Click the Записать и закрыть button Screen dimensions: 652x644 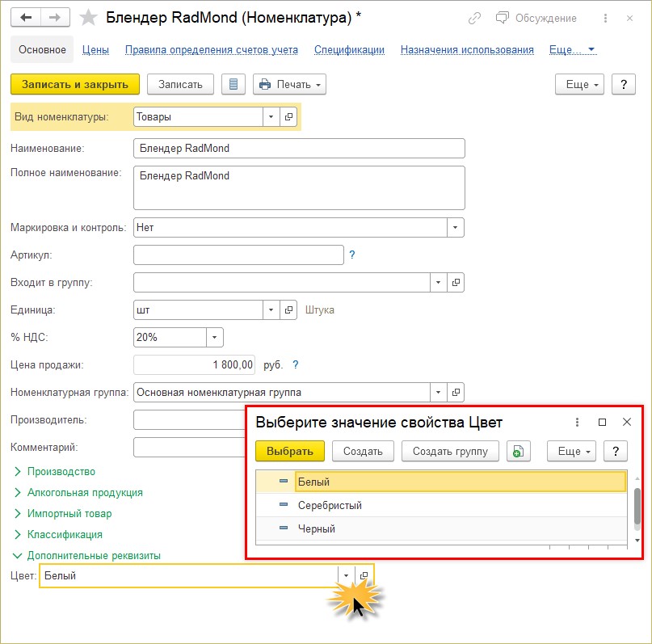tap(75, 84)
